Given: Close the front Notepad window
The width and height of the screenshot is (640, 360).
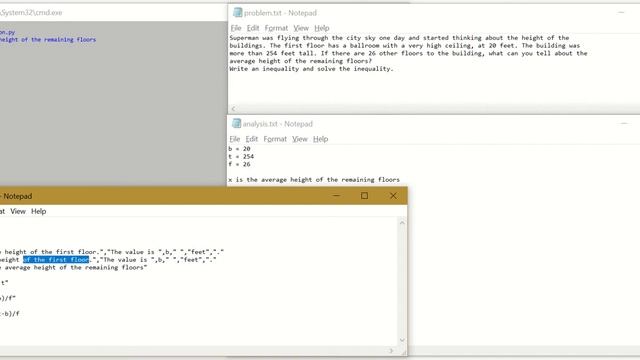Looking at the screenshot, I should click(393, 196).
